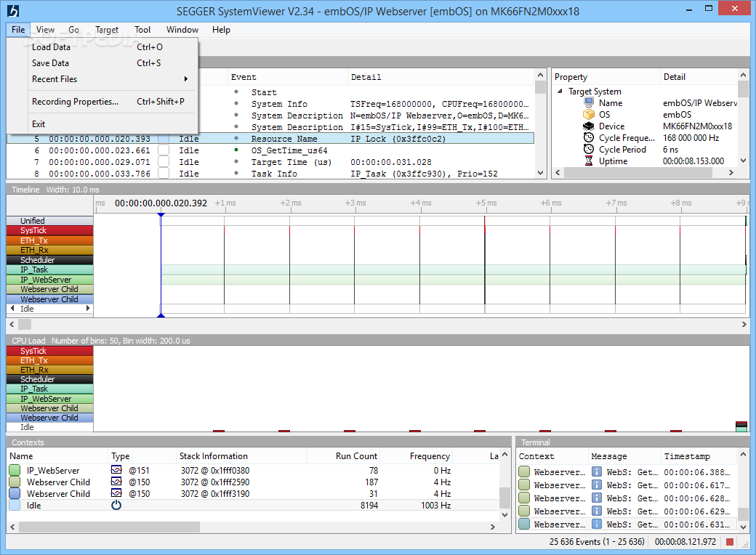The width and height of the screenshot is (756, 555).
Task: Click info icon of message at 00:00:06.388
Action: pyautogui.click(x=596, y=471)
